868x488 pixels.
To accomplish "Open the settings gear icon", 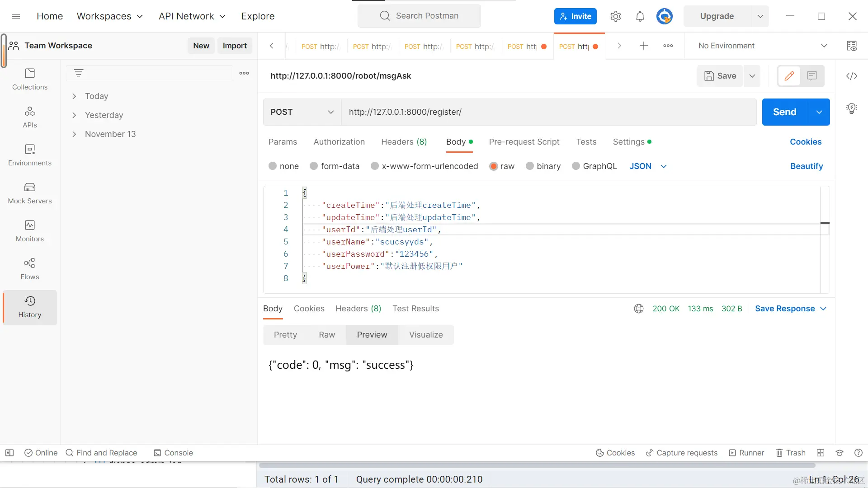I will pyautogui.click(x=615, y=16).
